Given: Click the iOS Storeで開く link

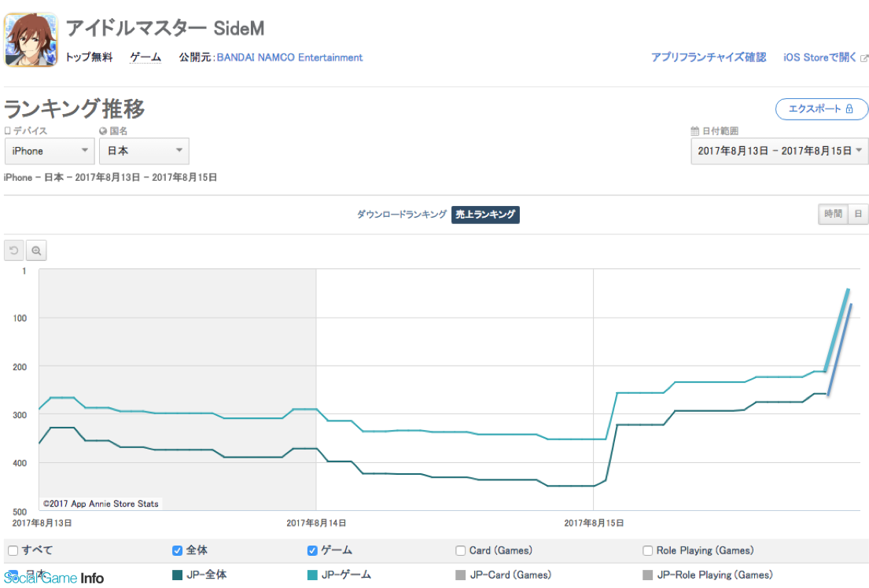Looking at the screenshot, I should (819, 57).
